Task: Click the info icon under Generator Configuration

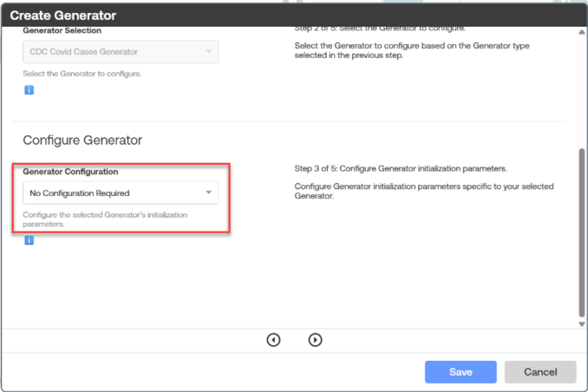Action: 29,240
